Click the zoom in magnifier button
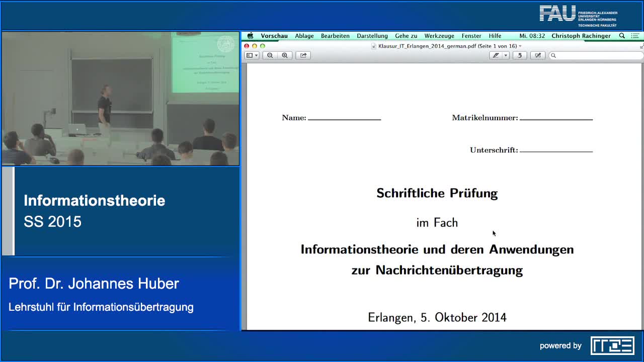The width and height of the screenshot is (644, 362). [x=285, y=55]
